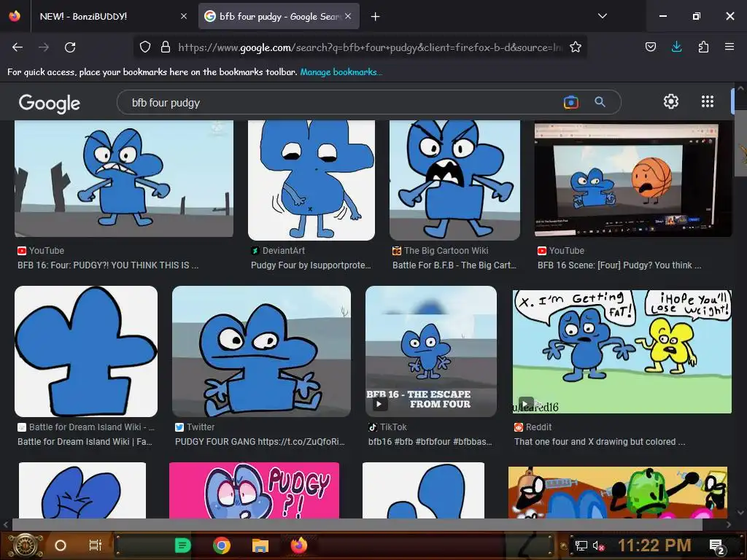Go back to previous page
747x560 pixels.
pos(18,47)
